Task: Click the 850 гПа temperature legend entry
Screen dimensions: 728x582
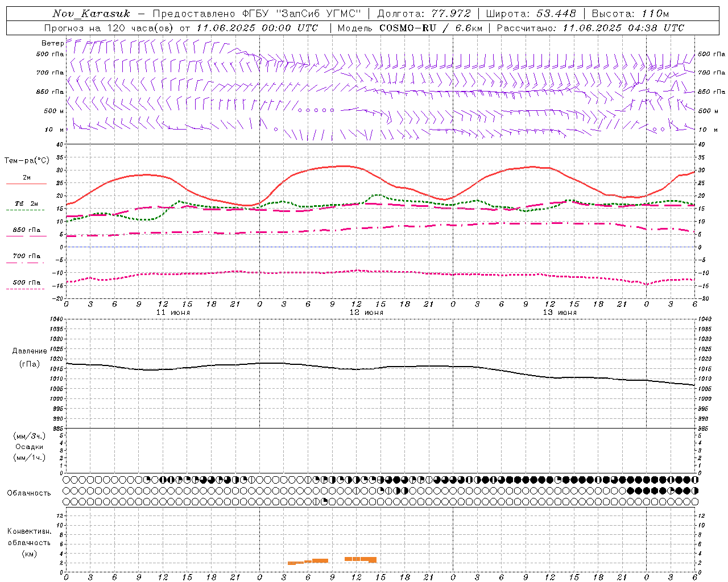Action: tap(27, 230)
